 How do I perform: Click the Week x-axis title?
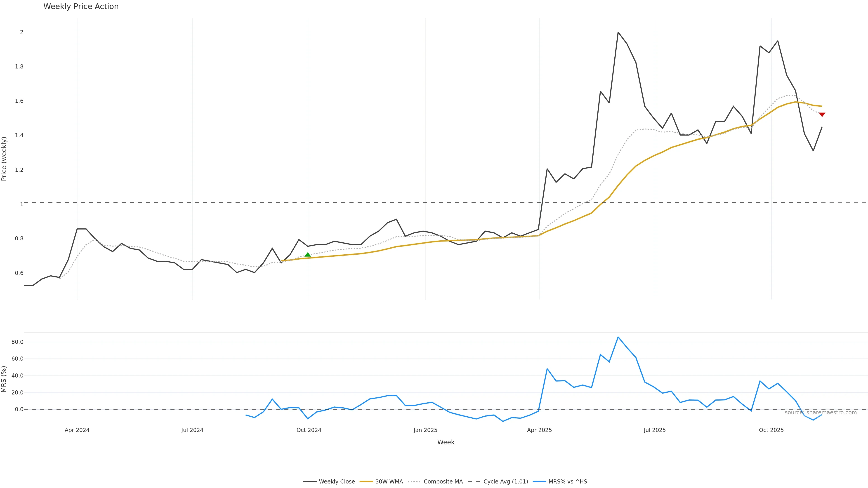pyautogui.click(x=446, y=442)
